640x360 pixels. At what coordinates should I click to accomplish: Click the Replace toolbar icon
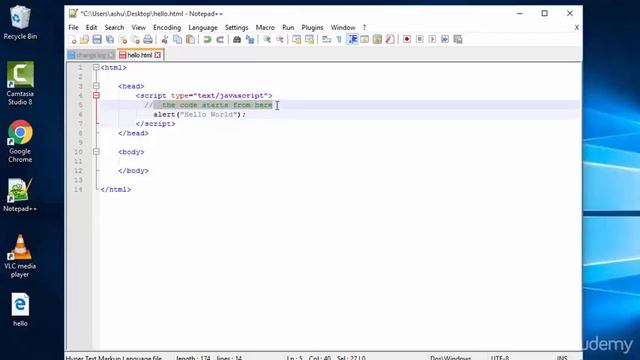(250, 39)
